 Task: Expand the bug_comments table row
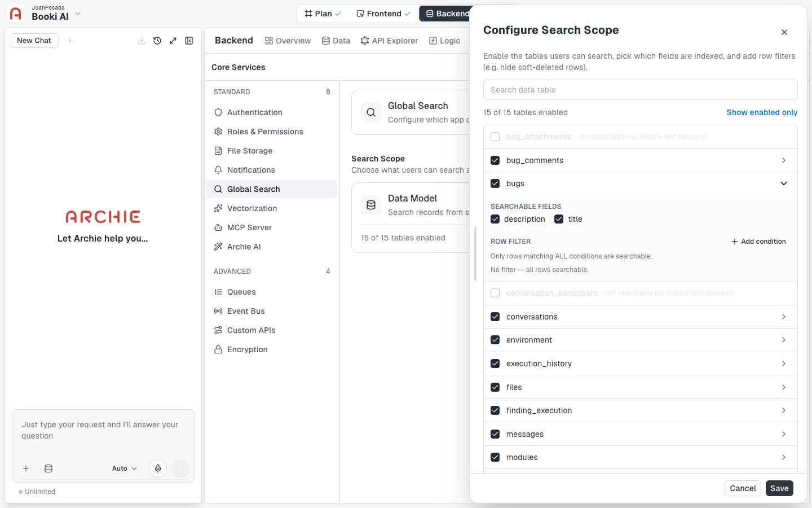784,160
